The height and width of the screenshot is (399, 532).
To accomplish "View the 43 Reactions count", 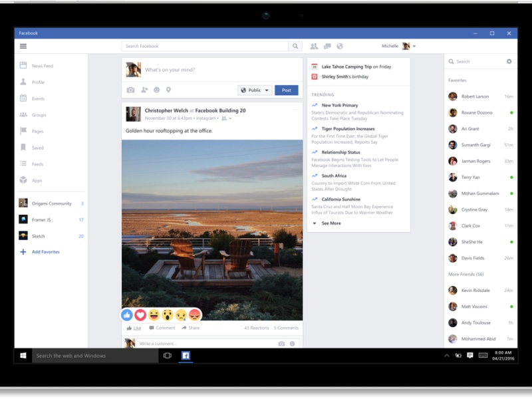I will pyautogui.click(x=257, y=328).
